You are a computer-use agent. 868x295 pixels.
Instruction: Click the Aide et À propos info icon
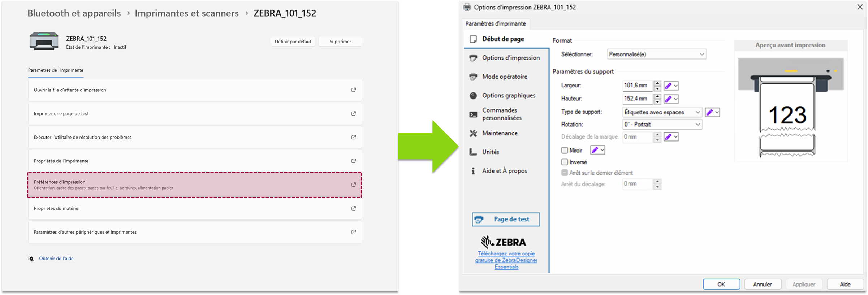[x=473, y=171]
